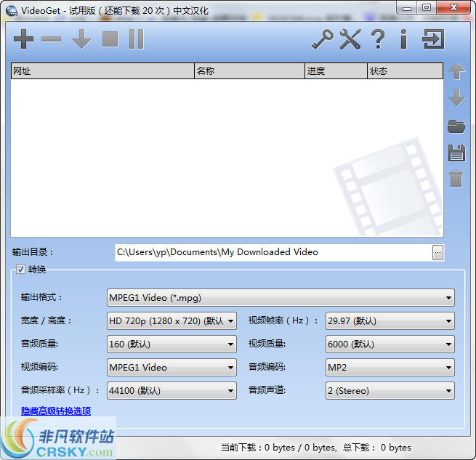
Task: Open 音频质量 dropdown 160
Action: [172, 344]
